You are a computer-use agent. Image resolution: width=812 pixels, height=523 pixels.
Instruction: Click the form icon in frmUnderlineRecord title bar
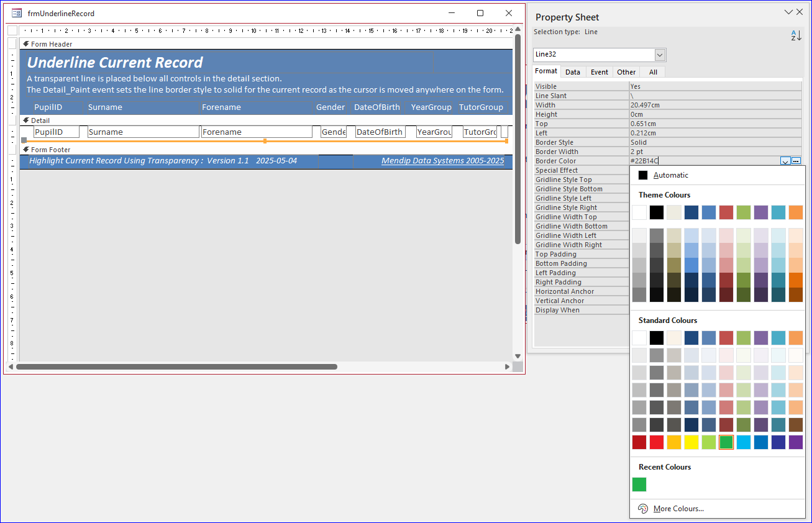(x=17, y=13)
